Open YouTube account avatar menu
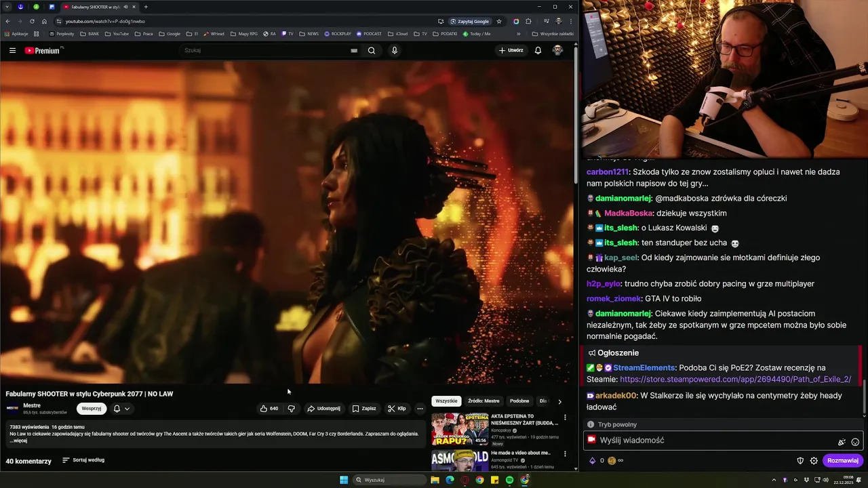The width and height of the screenshot is (868, 488). pyautogui.click(x=557, y=50)
